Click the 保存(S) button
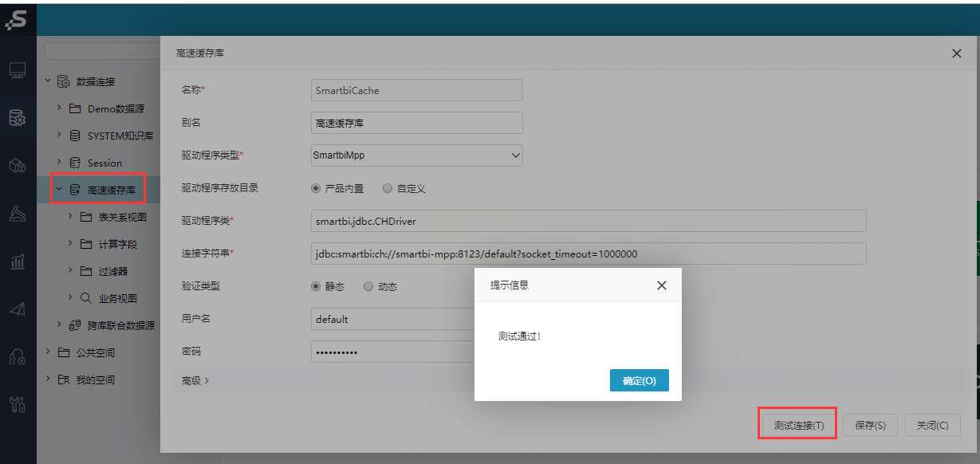The width and height of the screenshot is (980, 464). point(870,425)
